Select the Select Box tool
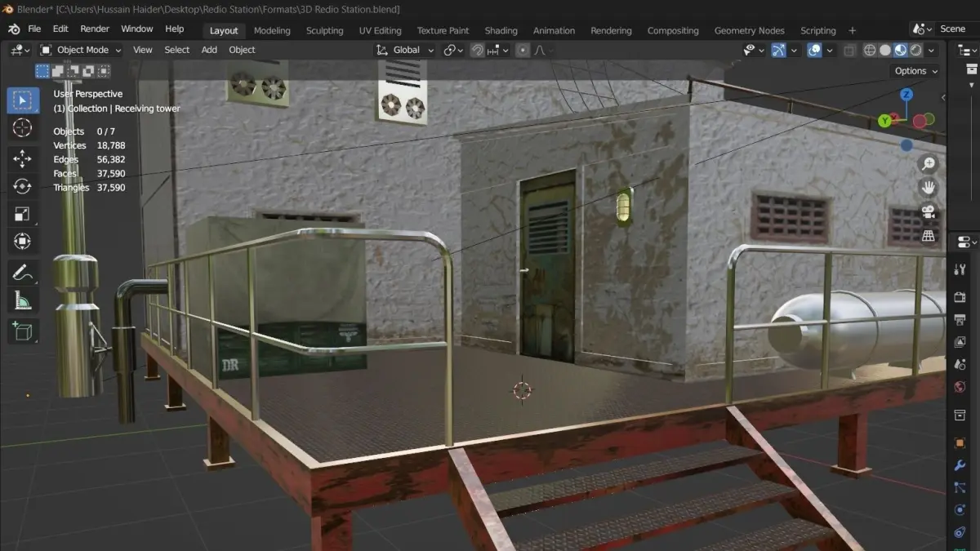Viewport: 980px width, 551px height. pyautogui.click(x=22, y=100)
